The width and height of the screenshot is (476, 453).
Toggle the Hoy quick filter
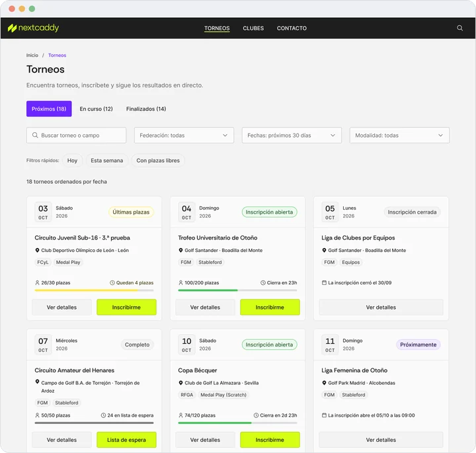[x=72, y=160]
